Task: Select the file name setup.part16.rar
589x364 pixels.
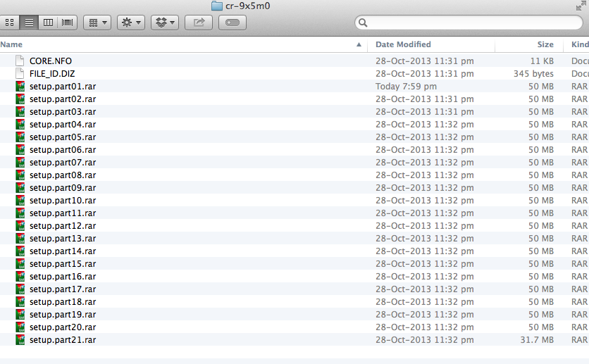Action: 63,277
